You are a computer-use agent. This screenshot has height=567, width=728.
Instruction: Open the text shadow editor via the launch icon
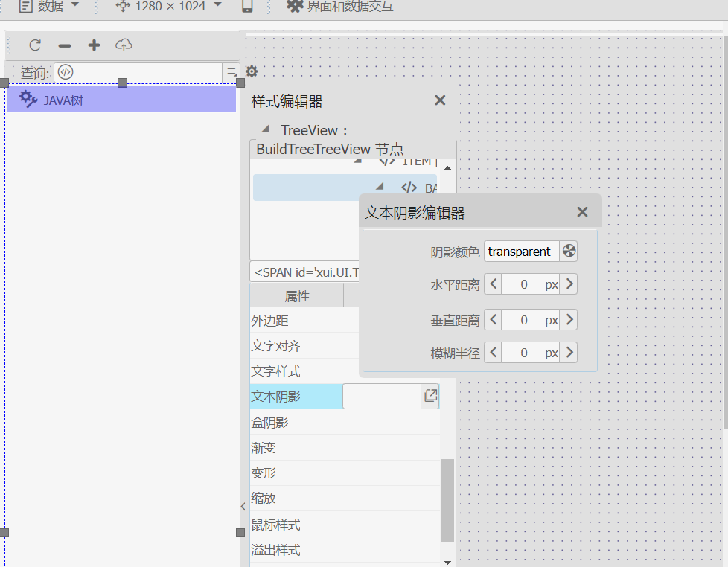[430, 396]
